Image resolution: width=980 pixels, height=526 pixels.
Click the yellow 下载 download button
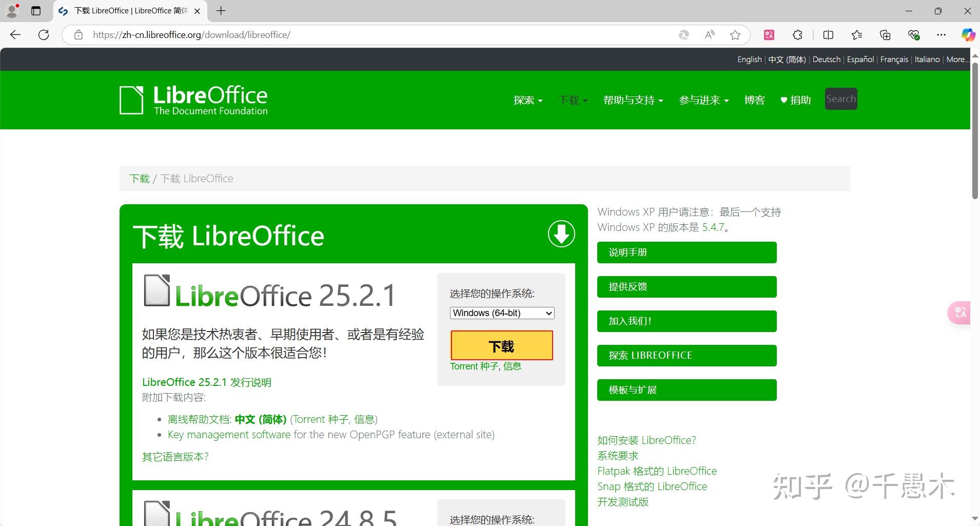point(501,345)
